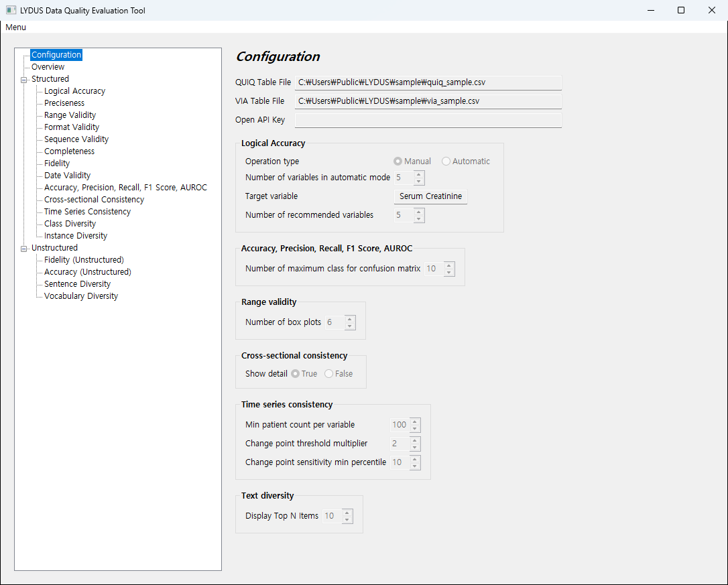The width and height of the screenshot is (728, 585).
Task: Decrease number of recommended variables
Action: pos(419,219)
